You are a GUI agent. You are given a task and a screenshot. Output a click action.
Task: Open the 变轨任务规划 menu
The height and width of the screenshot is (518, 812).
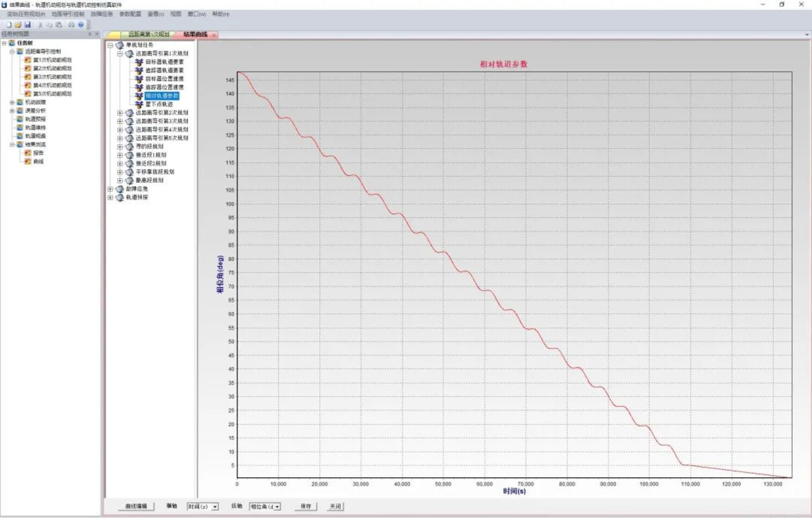tap(26, 14)
